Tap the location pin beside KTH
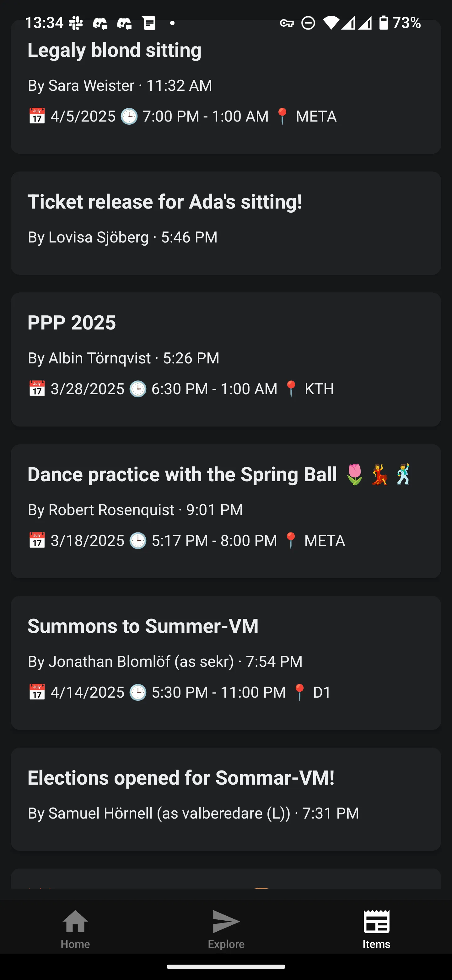 coord(291,389)
